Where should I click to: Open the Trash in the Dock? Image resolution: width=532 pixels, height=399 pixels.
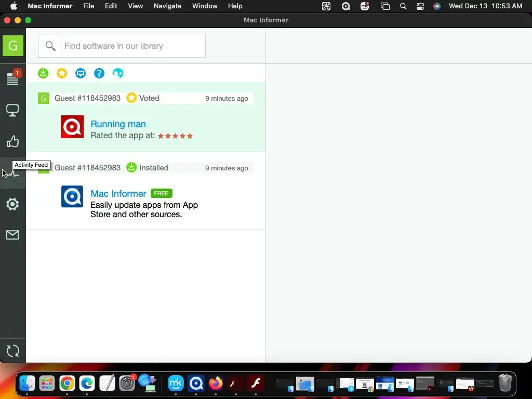coord(505,383)
